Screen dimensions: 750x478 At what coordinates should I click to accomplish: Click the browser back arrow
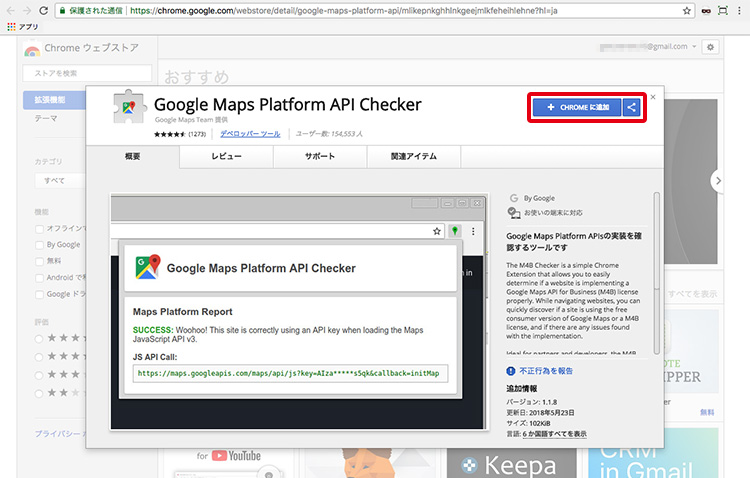(11, 11)
